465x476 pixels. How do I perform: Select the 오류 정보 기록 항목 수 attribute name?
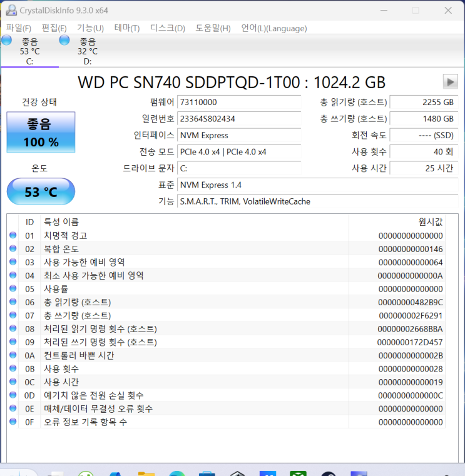tap(85, 422)
